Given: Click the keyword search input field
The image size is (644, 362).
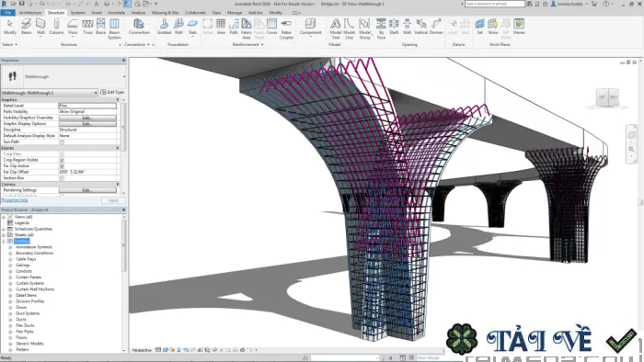Looking at the screenshot, I should [x=495, y=4].
